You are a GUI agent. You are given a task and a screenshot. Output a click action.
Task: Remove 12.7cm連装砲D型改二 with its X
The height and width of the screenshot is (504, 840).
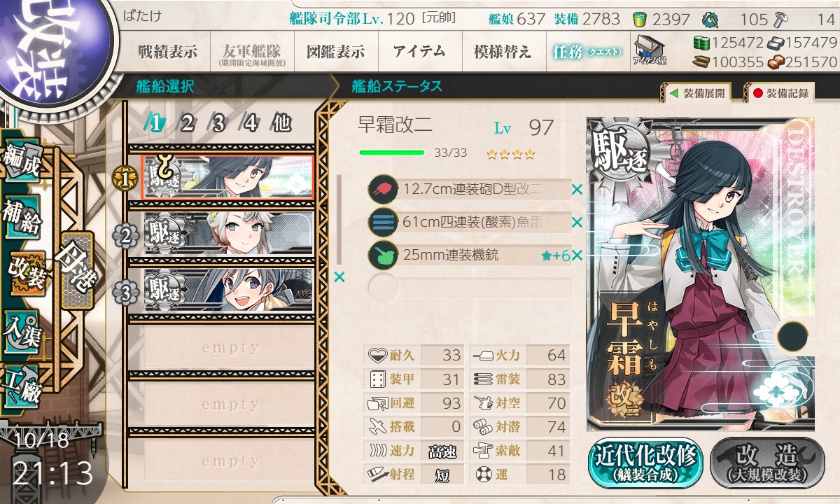pyautogui.click(x=577, y=189)
